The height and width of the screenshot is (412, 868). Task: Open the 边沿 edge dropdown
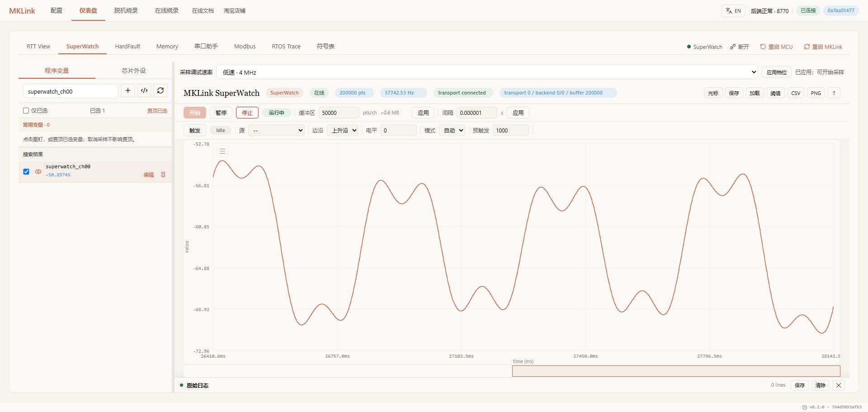343,130
